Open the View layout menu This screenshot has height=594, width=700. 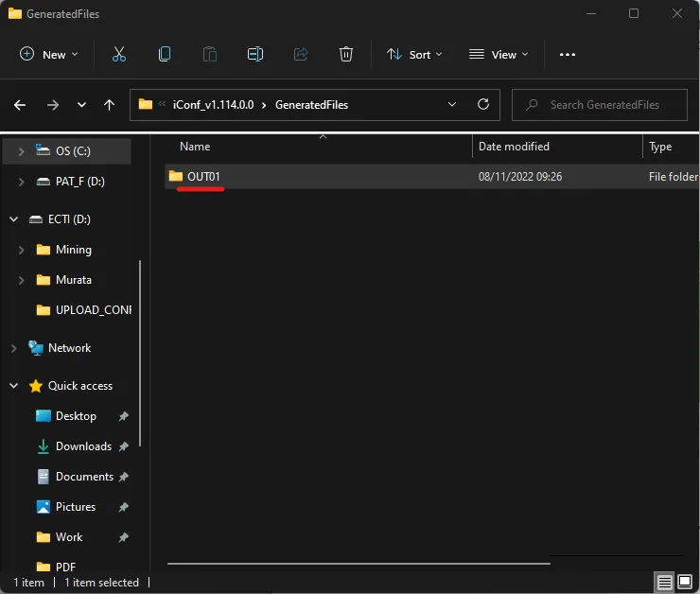pos(499,55)
